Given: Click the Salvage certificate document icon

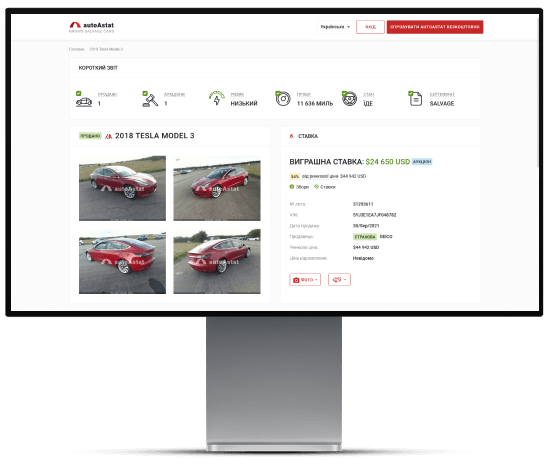Looking at the screenshot, I should tap(416, 99).
